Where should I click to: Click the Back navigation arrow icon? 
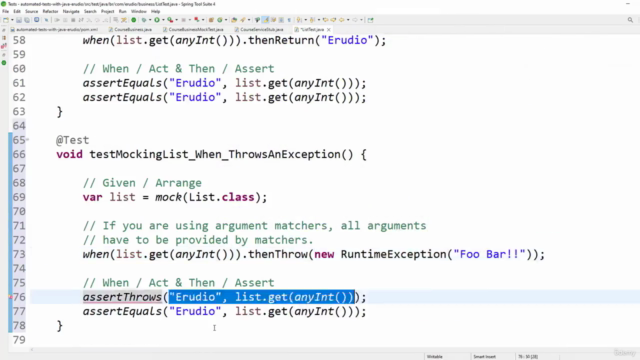(342, 20)
